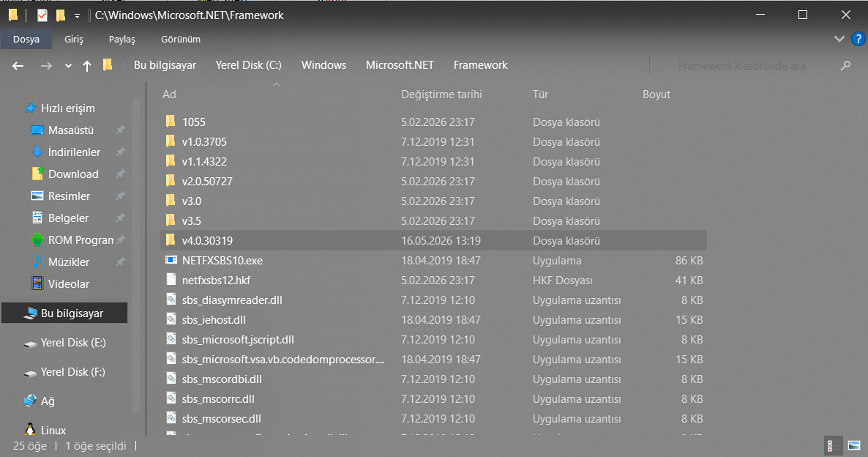Screen dimensions: 868x457
Task: Open Yerel Disk (F:) in sidebar
Action: pyautogui.click(x=72, y=372)
